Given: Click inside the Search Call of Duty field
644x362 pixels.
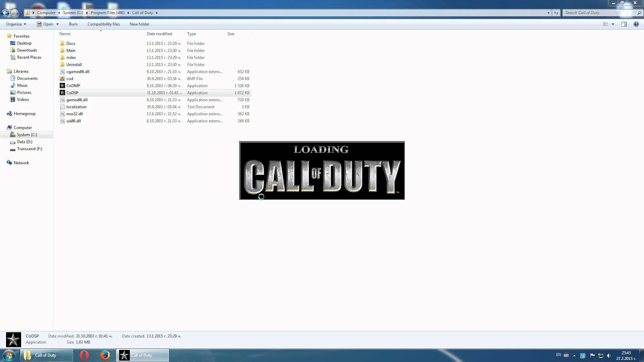Looking at the screenshot, I should [x=599, y=13].
